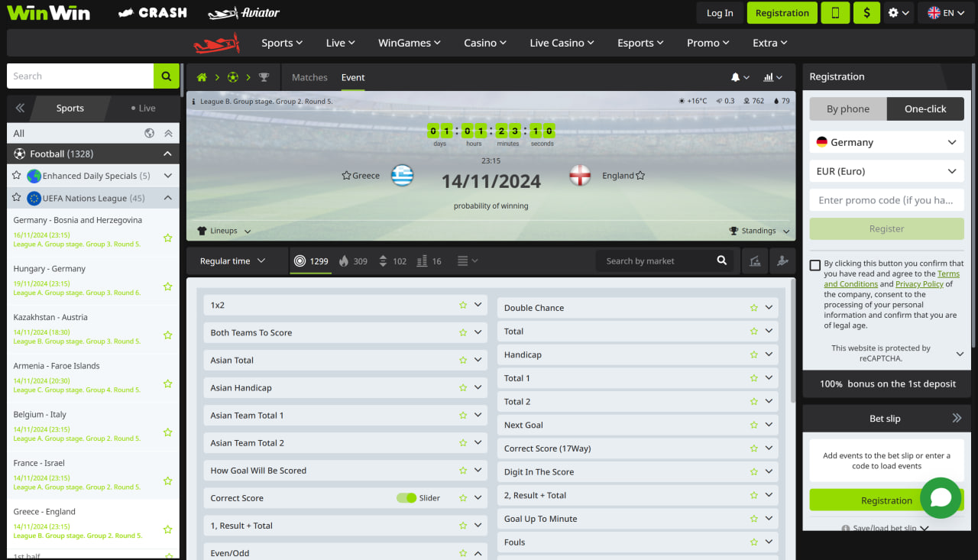Click the green search magnifier button

coord(166,76)
